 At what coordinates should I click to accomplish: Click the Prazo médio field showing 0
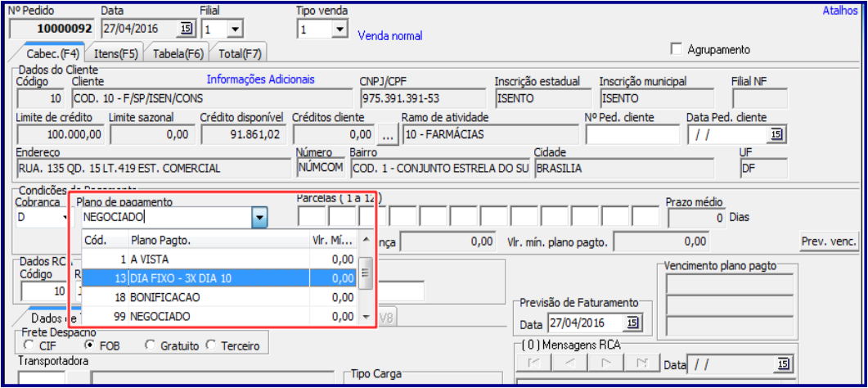click(697, 218)
